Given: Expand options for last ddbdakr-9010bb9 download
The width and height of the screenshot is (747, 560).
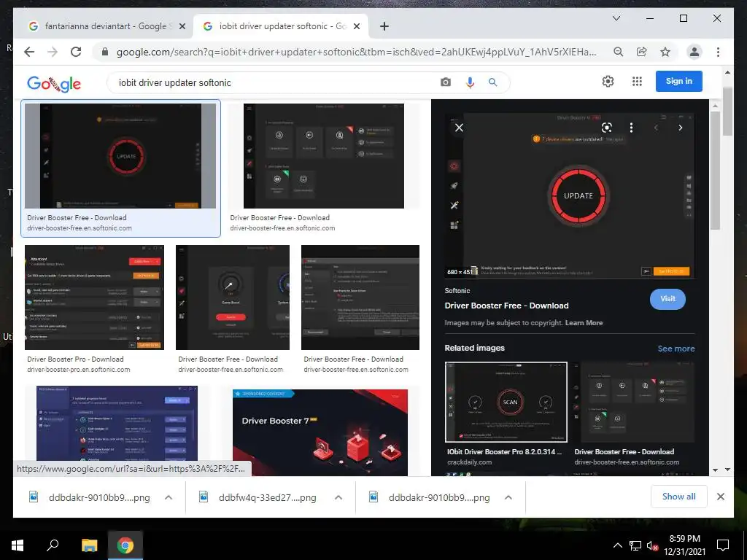Looking at the screenshot, I should [508, 497].
